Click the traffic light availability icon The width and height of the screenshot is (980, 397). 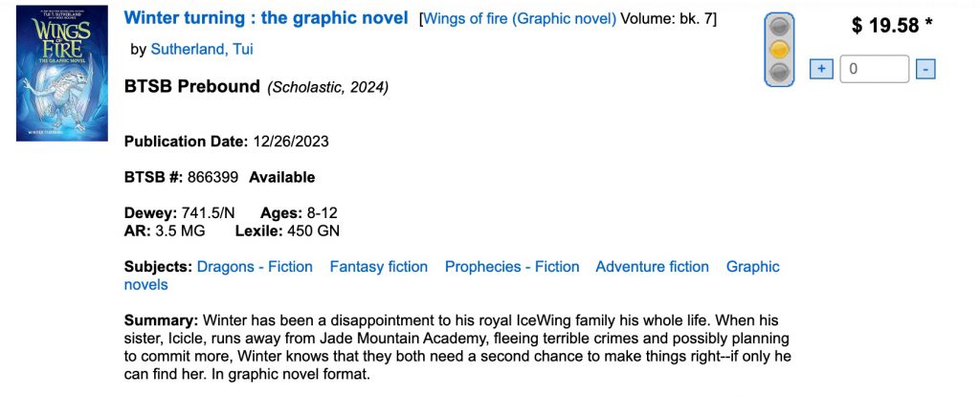pyautogui.click(x=781, y=50)
